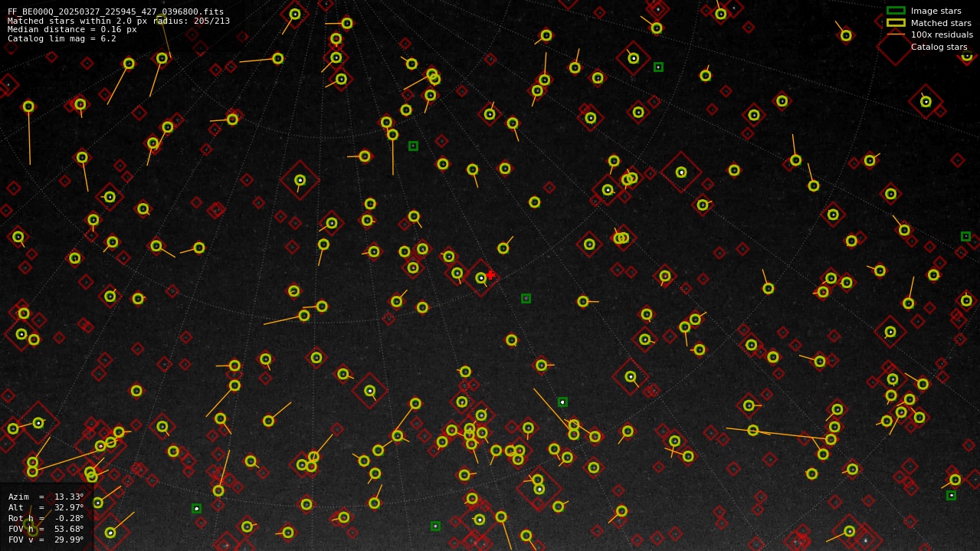Click the FOV v = 29.99° readout

46,540
